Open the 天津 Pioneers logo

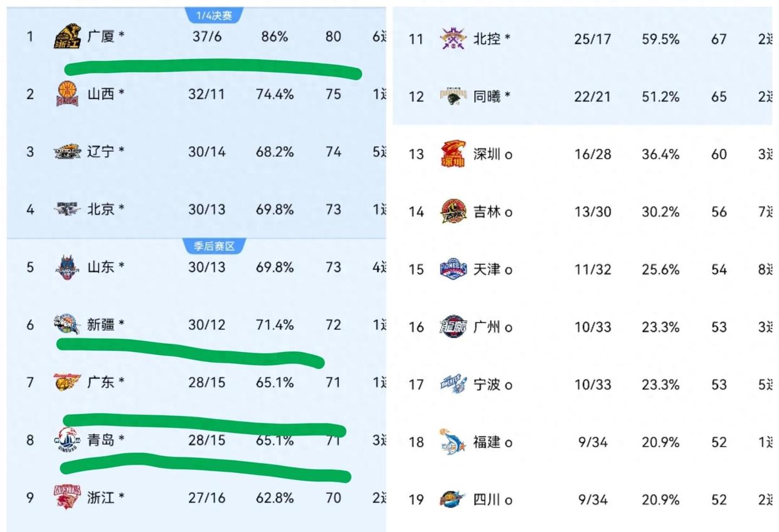coord(453,269)
